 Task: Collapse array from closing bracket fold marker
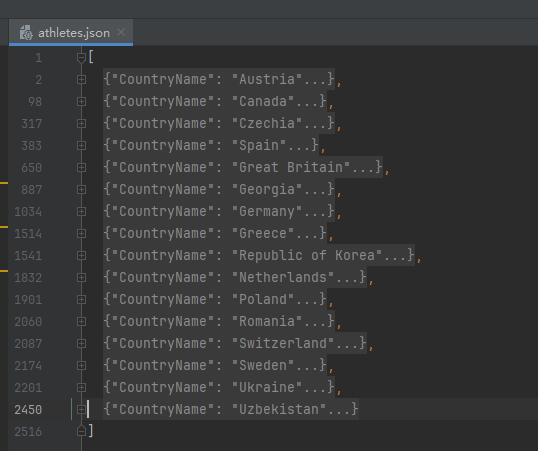point(81,431)
